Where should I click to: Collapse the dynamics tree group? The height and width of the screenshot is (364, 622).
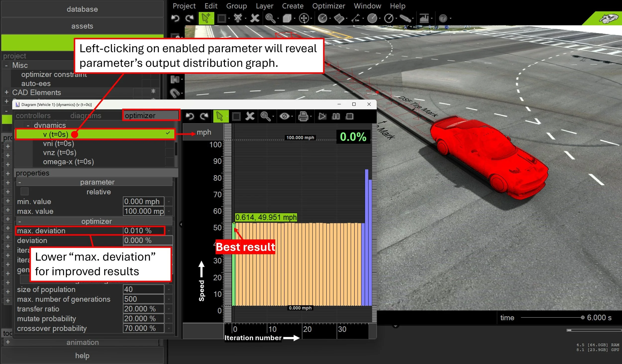[x=28, y=125]
